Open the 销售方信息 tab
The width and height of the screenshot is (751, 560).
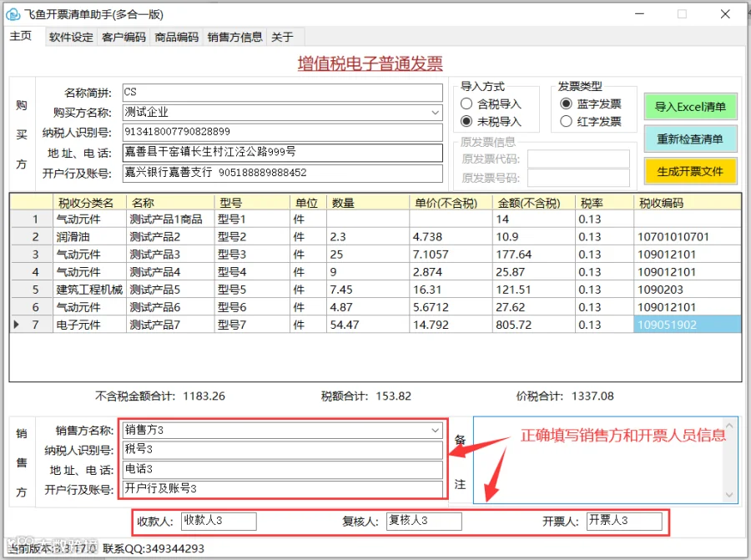point(234,37)
